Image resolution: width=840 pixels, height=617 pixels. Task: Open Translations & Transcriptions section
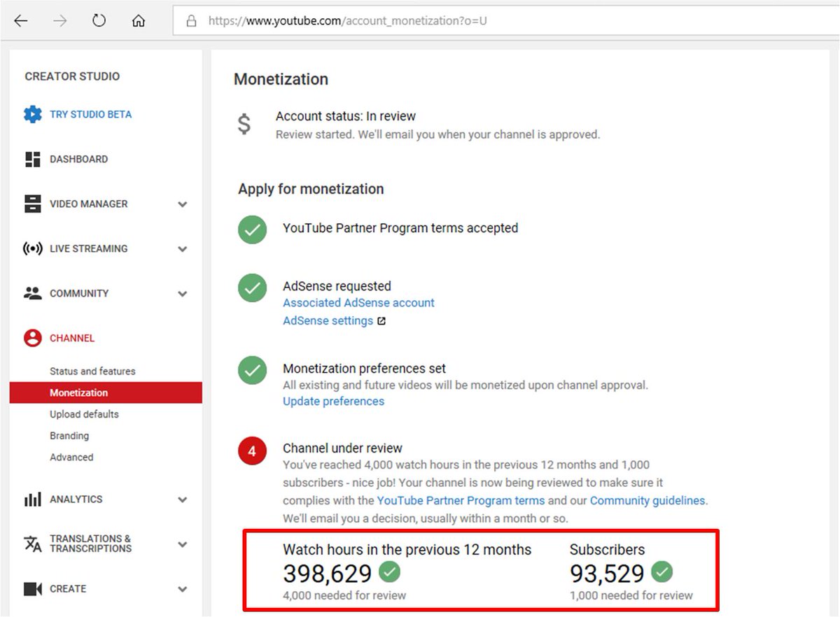point(90,544)
